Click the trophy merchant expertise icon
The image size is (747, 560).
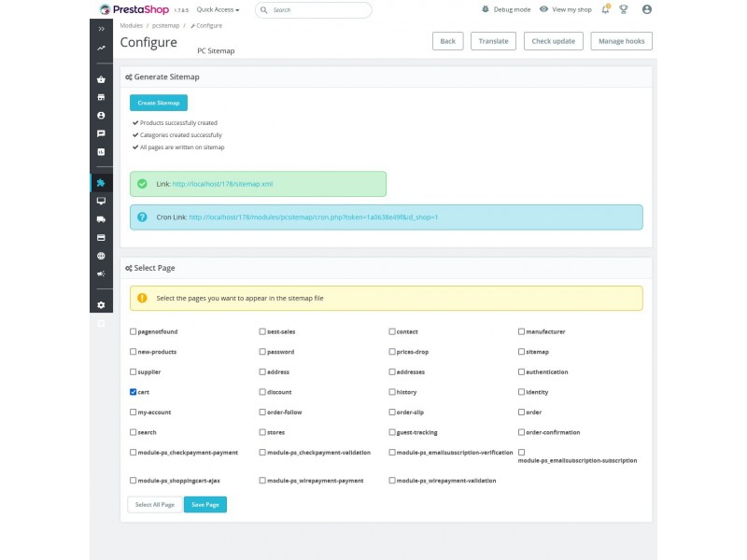pos(624,9)
